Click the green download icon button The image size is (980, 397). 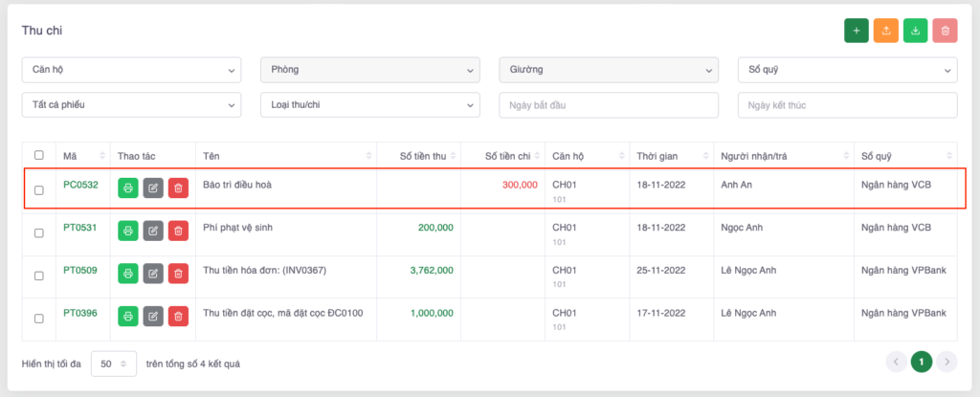pyautogui.click(x=916, y=31)
